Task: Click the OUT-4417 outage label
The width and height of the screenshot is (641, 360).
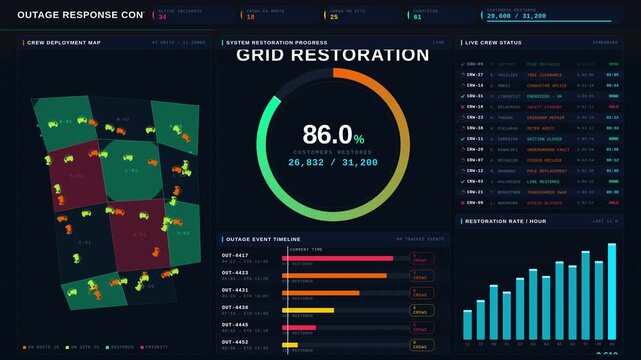Action: click(235, 255)
